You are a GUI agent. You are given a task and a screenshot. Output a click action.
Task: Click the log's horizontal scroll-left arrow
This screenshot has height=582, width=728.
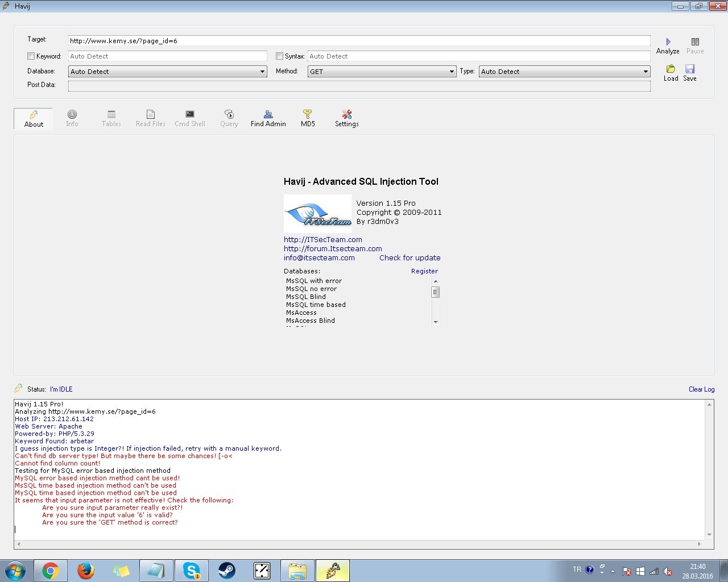click(x=19, y=544)
